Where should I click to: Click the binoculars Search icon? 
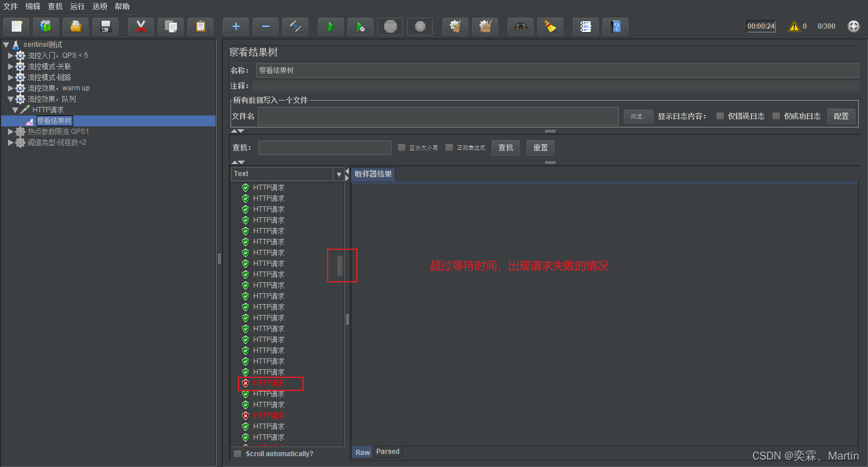point(520,26)
